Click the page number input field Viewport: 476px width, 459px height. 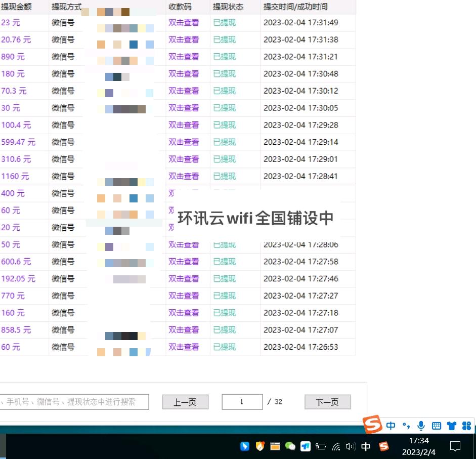click(x=242, y=401)
